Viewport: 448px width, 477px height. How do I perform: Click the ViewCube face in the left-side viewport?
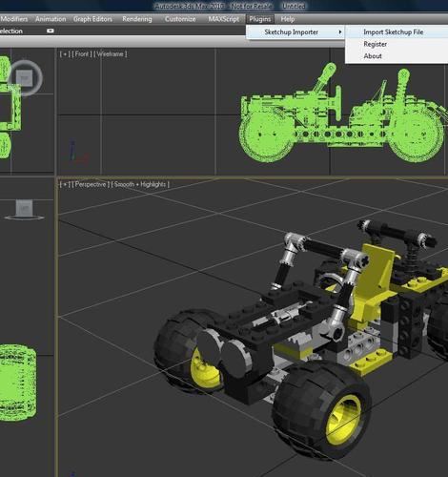click(25, 208)
